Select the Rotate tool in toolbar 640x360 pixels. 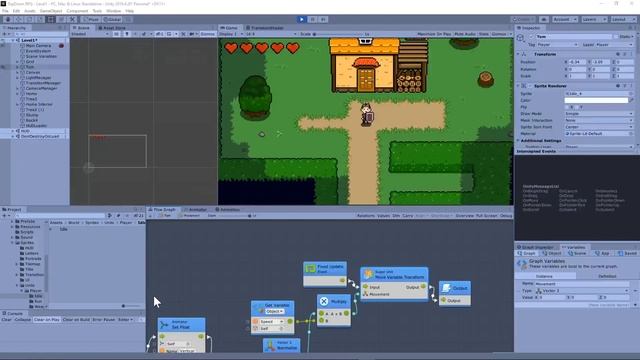click(29, 19)
